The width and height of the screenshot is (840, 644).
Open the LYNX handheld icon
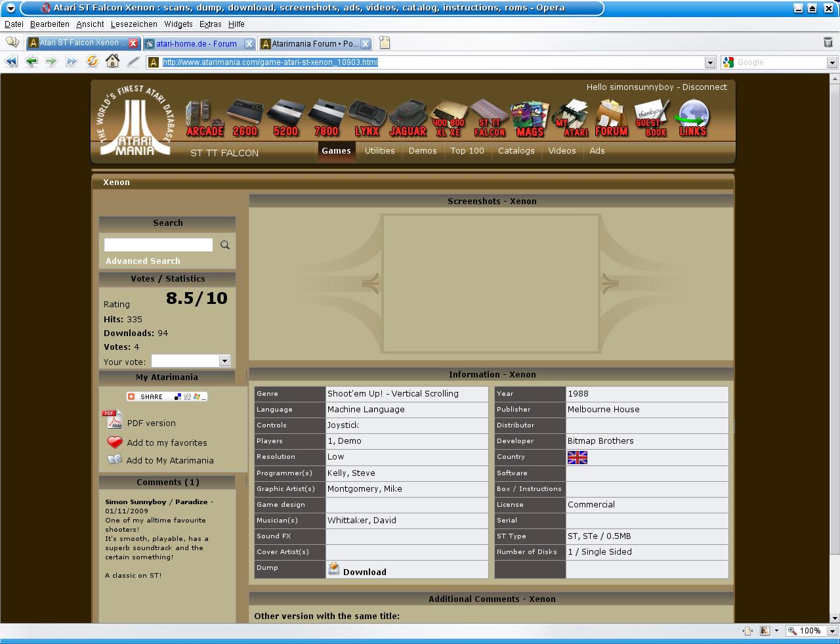pyautogui.click(x=367, y=118)
